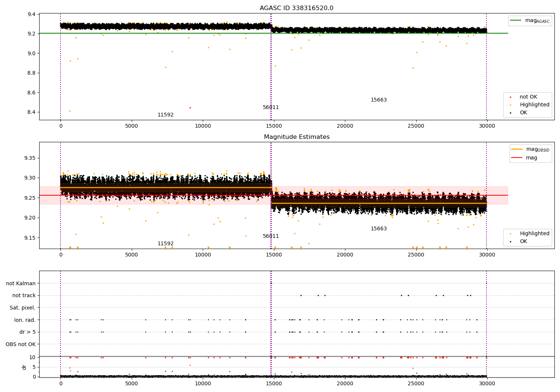Image resolution: width=560 pixels, height=392 pixels.
Task: Click x-axis tick '5000' under Magnitude Estimates plot
Action: point(131,255)
